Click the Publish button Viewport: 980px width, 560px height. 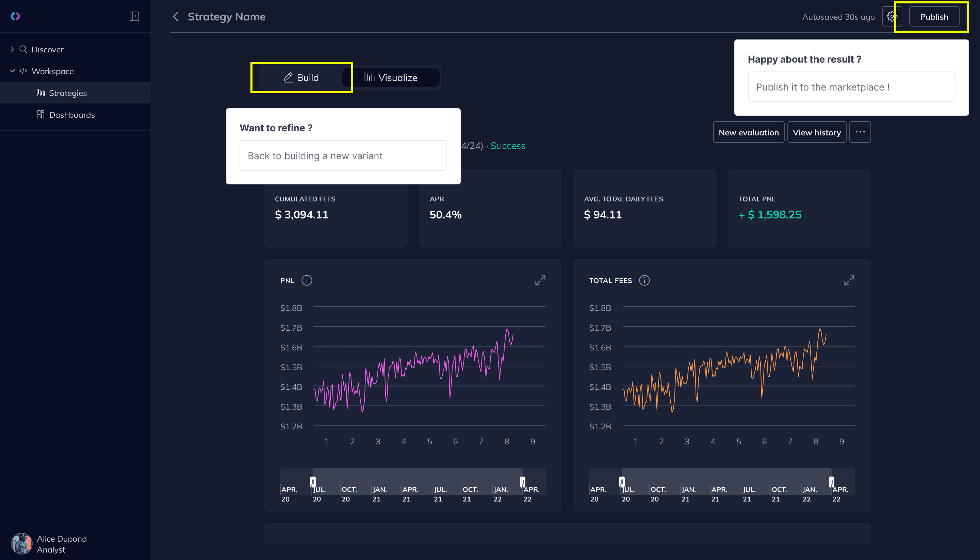[x=933, y=17]
